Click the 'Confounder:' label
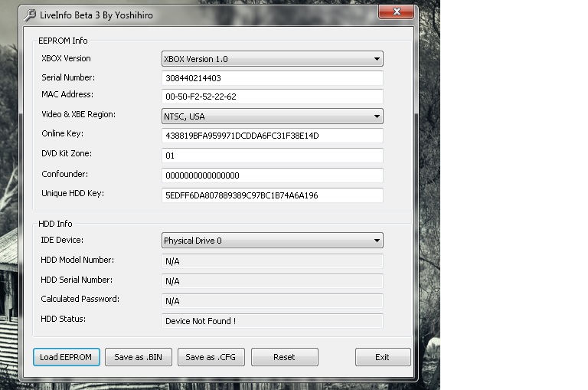This screenshot has height=390, width=588. point(65,174)
